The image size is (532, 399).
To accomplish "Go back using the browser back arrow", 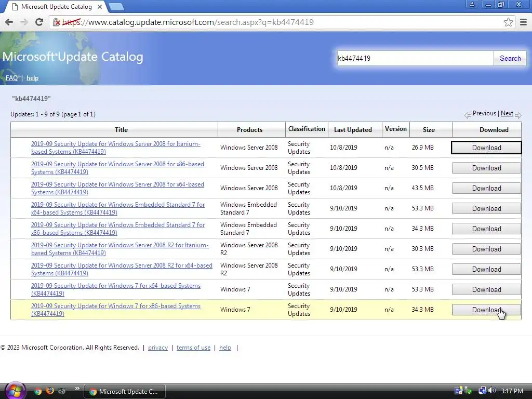I will pos(9,22).
